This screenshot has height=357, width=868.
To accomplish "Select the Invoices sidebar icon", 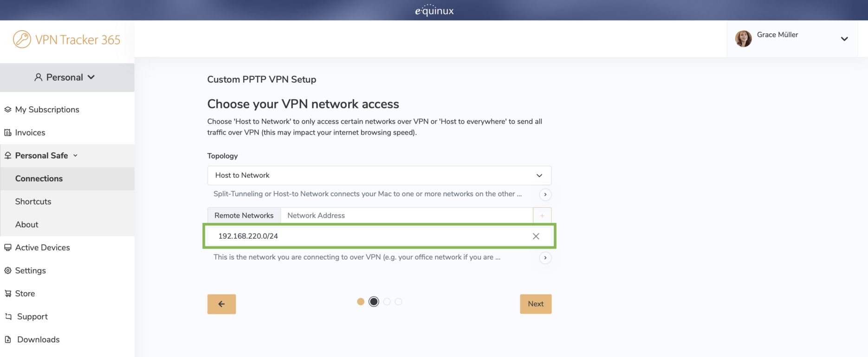I will (x=7, y=132).
